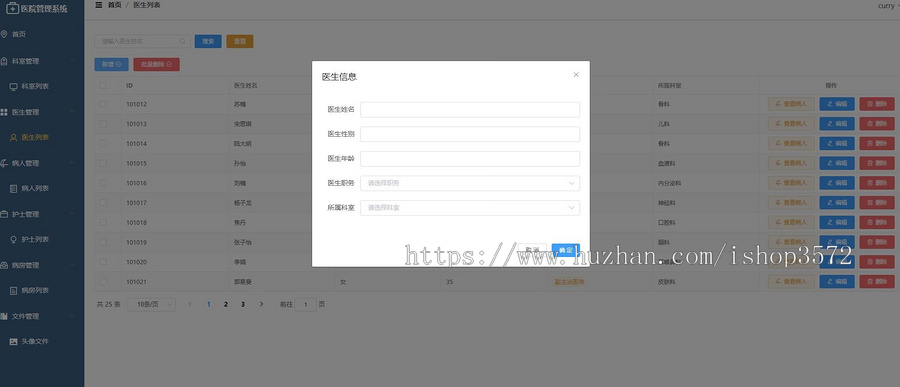Click 查看病人 for the 骨科 doctor 101012

click(x=791, y=104)
